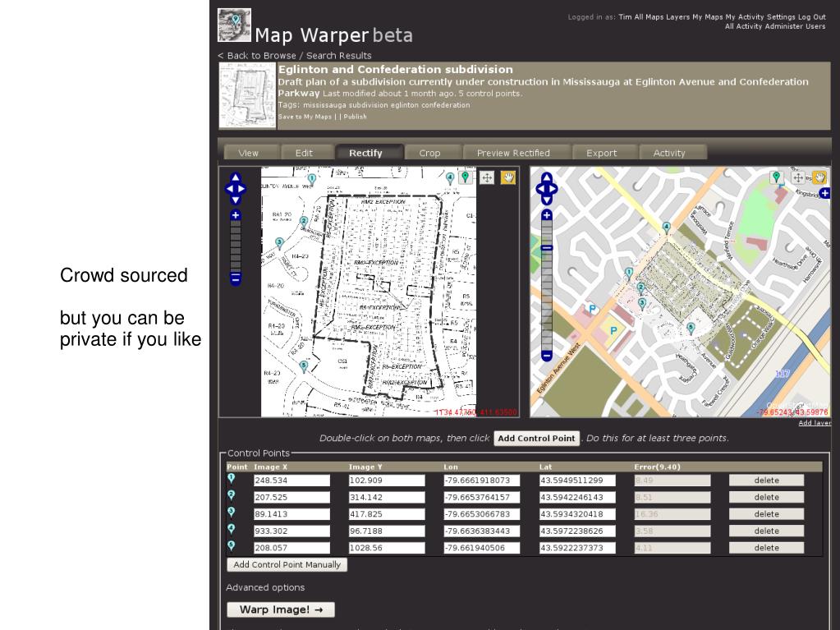Select the Rectify tab
This screenshot has width=840, height=630.
click(366, 153)
